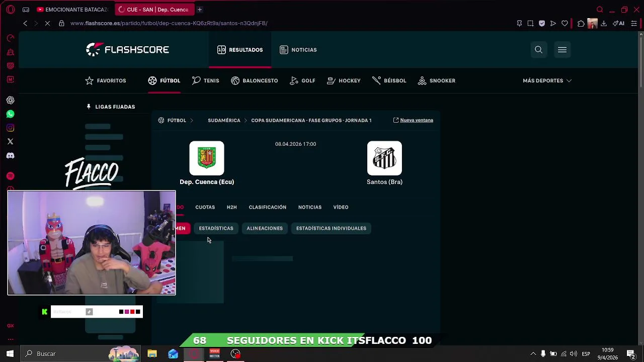This screenshot has width=644, height=362.
Task: Open the sidebar three-dots more menu
Action: (10, 339)
